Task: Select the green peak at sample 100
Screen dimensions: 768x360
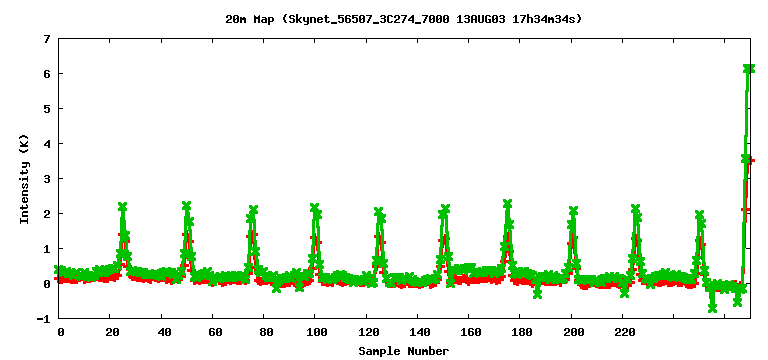Action: [314, 208]
